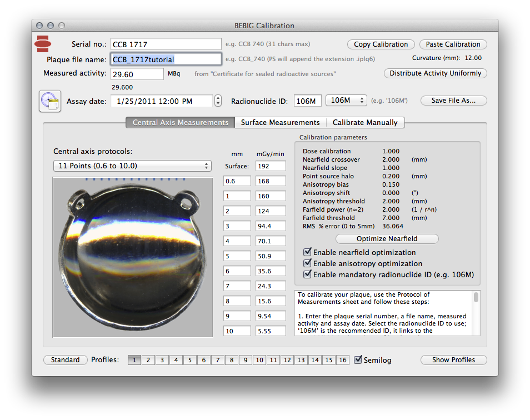Viewport: 530px width, 420px height.
Task: Toggle Enable nearfield optimization checkbox
Action: point(307,252)
